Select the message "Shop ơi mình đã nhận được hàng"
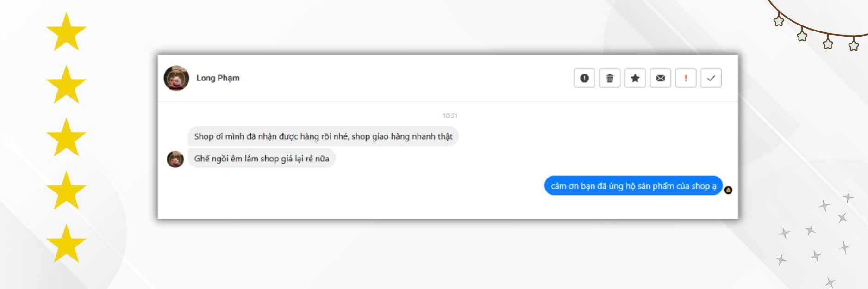Image resolution: width=868 pixels, height=289 pixels. pyautogui.click(x=323, y=136)
